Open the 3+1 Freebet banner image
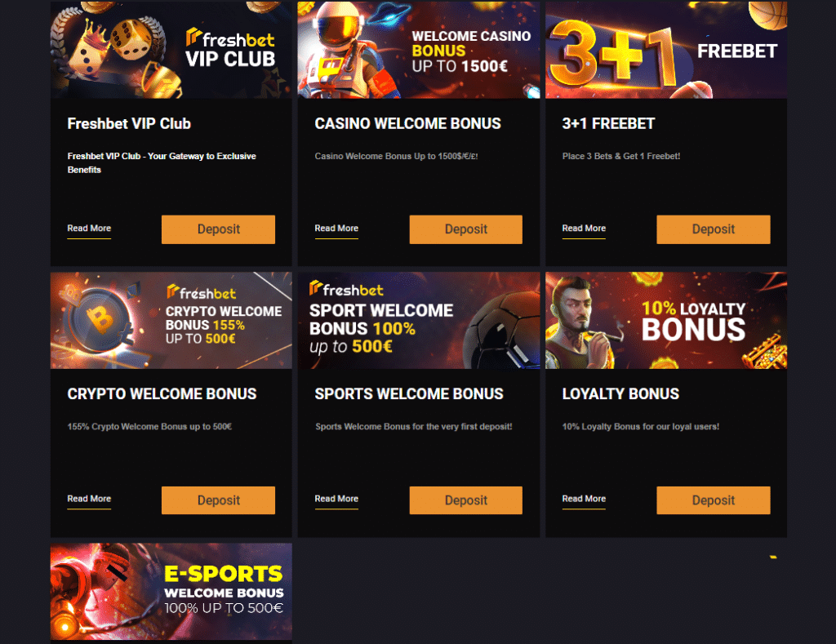The height and width of the screenshot is (644, 836). click(x=666, y=50)
